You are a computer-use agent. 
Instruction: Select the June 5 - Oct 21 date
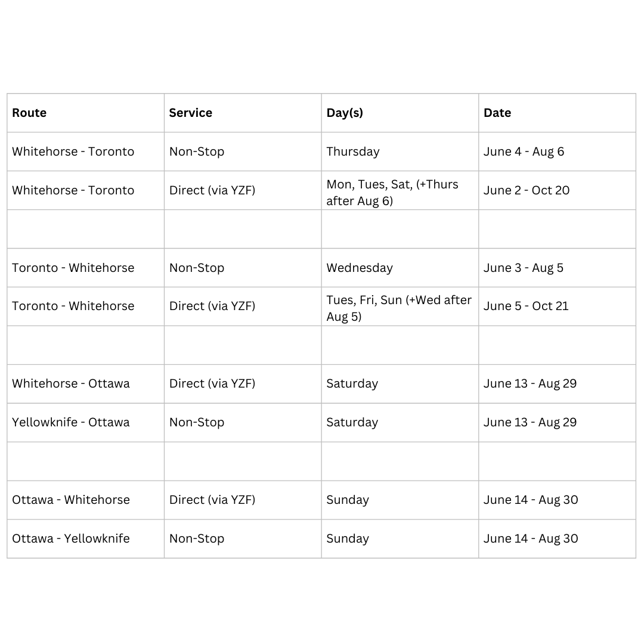point(526,306)
